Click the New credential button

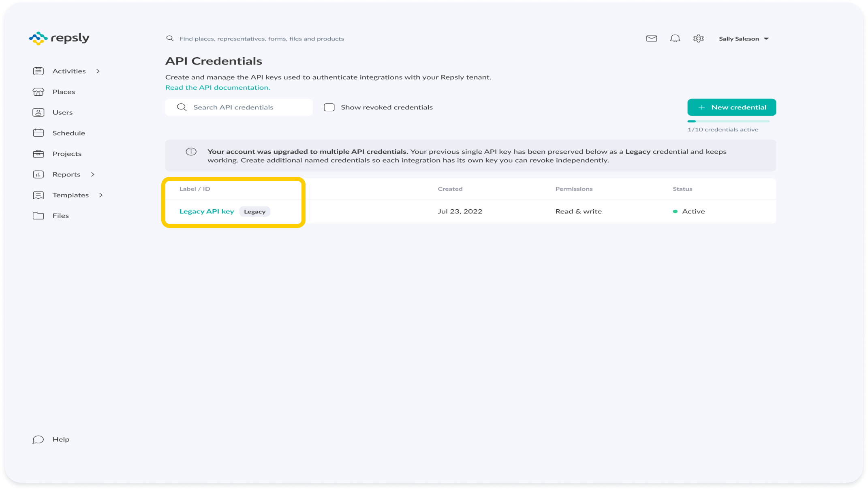tap(731, 107)
